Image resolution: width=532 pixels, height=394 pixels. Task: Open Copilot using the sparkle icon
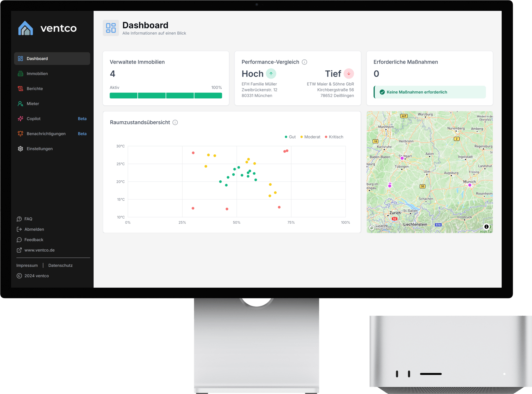click(x=20, y=119)
